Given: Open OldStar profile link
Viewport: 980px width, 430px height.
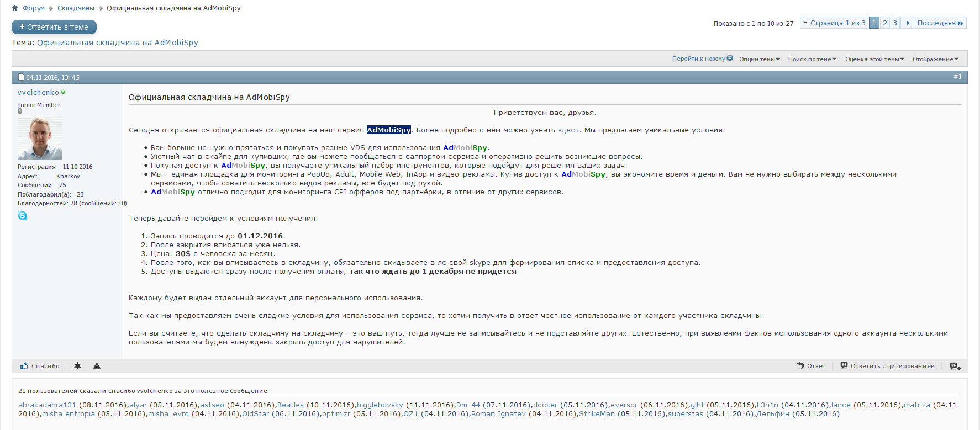Looking at the screenshot, I should tap(256, 413).
